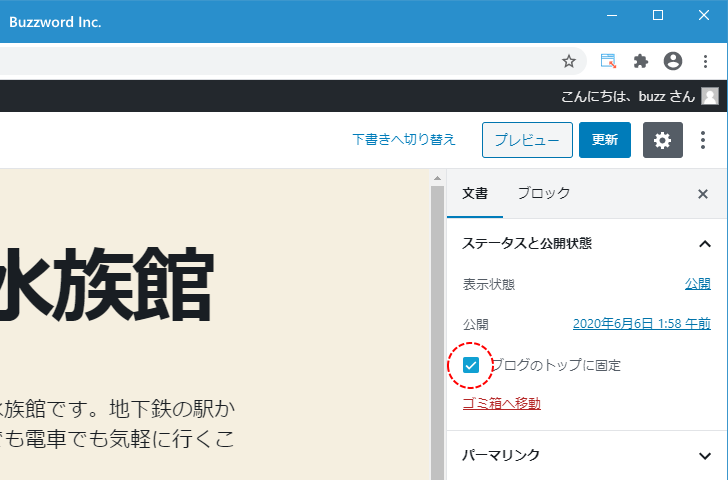The width and height of the screenshot is (728, 480).
Task: Change visibility via the 公開 link
Action: coord(698,284)
